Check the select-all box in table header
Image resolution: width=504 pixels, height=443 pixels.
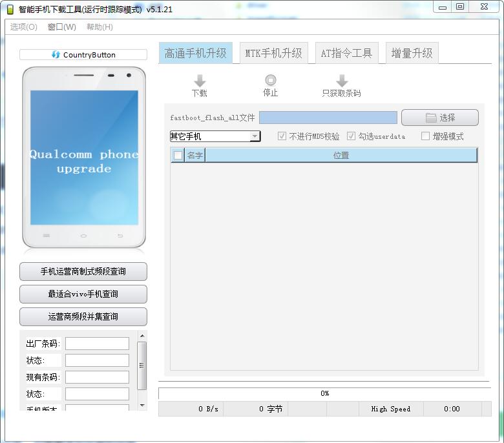178,156
